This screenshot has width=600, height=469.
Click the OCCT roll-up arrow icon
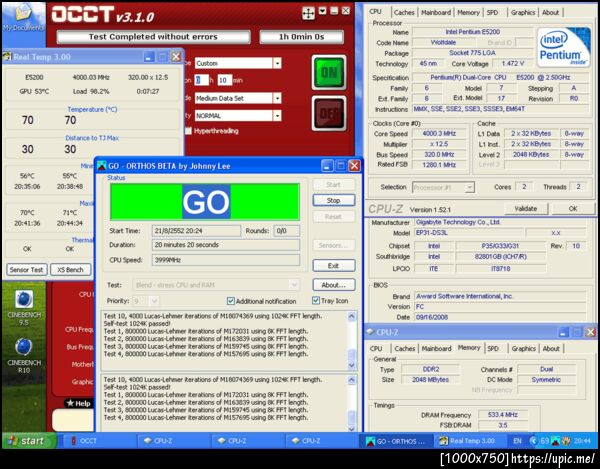(323, 11)
